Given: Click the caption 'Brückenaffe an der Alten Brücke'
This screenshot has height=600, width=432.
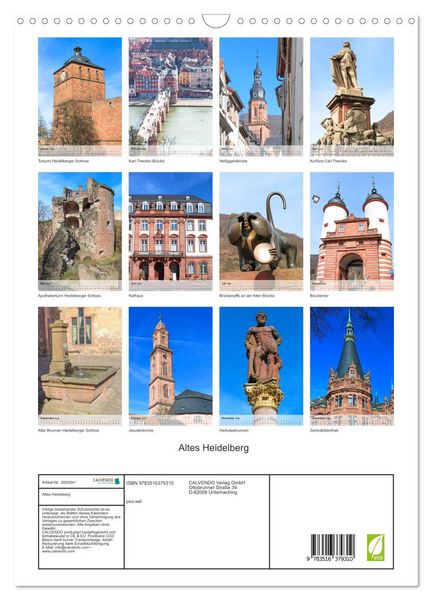Looking at the screenshot, I should point(247,296).
